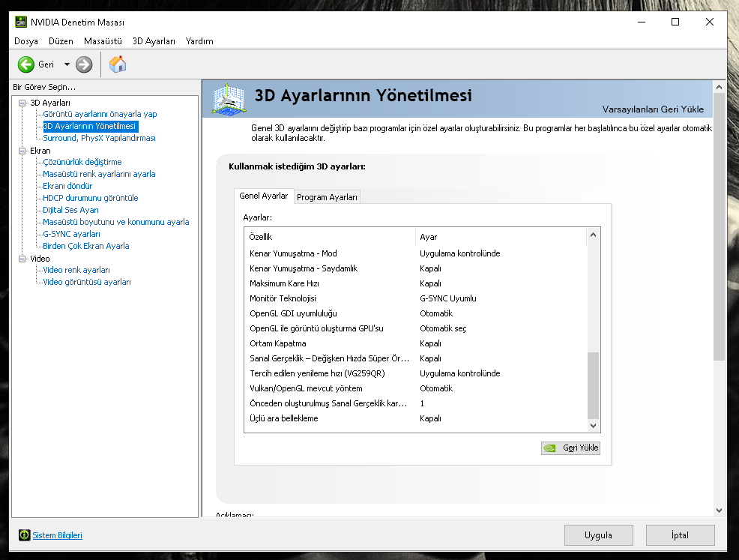Click the NVIDIA app icon in title bar
Screen dimensions: 739x560
tap(21, 22)
